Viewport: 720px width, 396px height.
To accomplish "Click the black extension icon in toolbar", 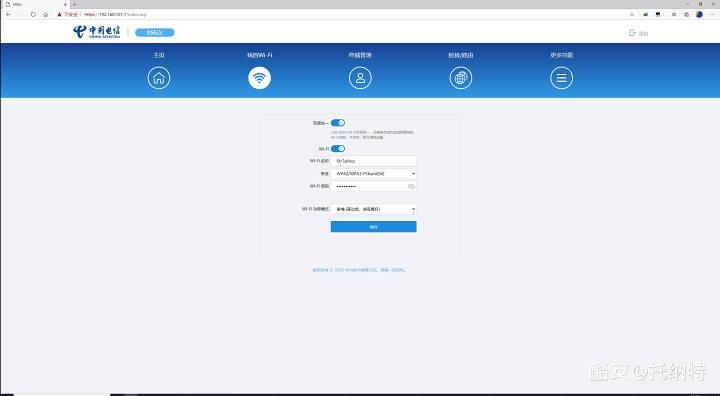I will 658,14.
